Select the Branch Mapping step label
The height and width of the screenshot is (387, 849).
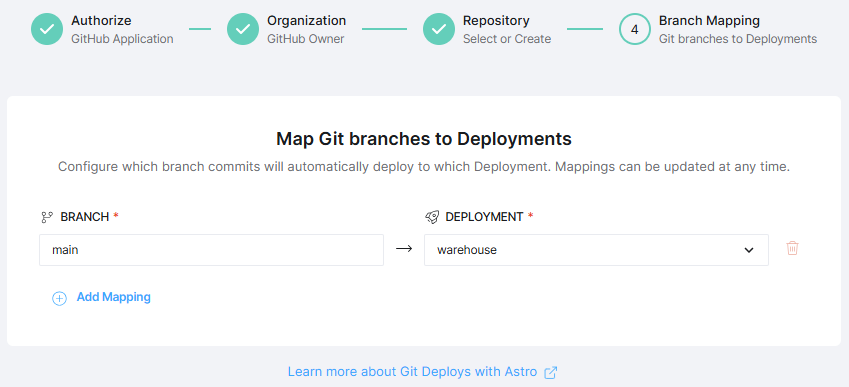click(x=709, y=21)
